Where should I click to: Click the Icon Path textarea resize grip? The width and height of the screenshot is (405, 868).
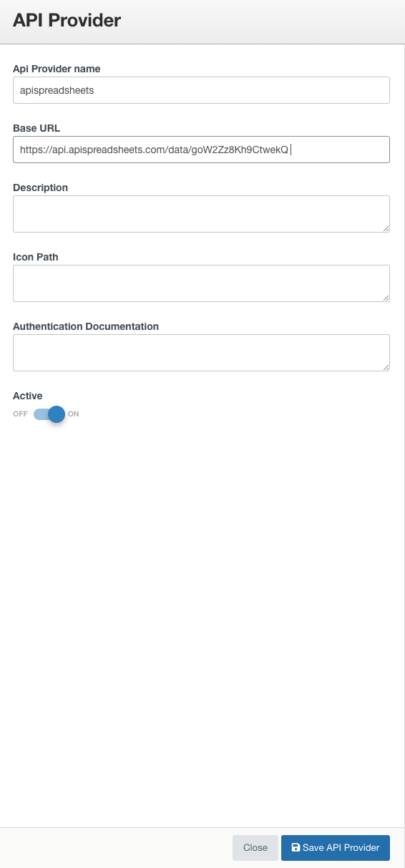click(x=386, y=298)
